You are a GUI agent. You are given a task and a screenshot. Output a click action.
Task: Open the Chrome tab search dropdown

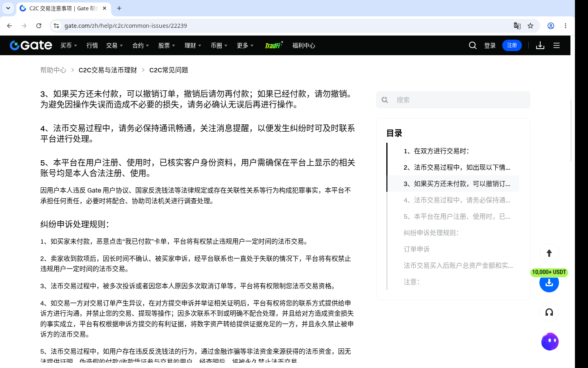coord(8,8)
